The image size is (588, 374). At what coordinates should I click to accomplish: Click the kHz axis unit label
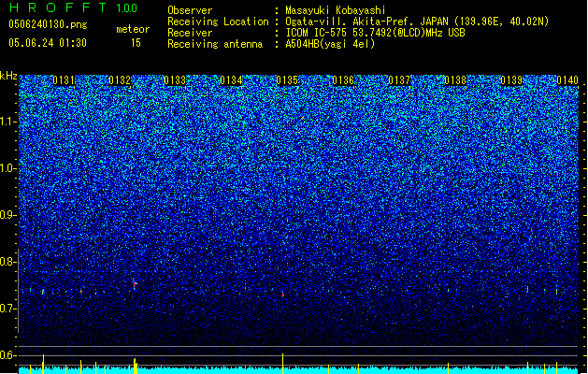[8, 76]
